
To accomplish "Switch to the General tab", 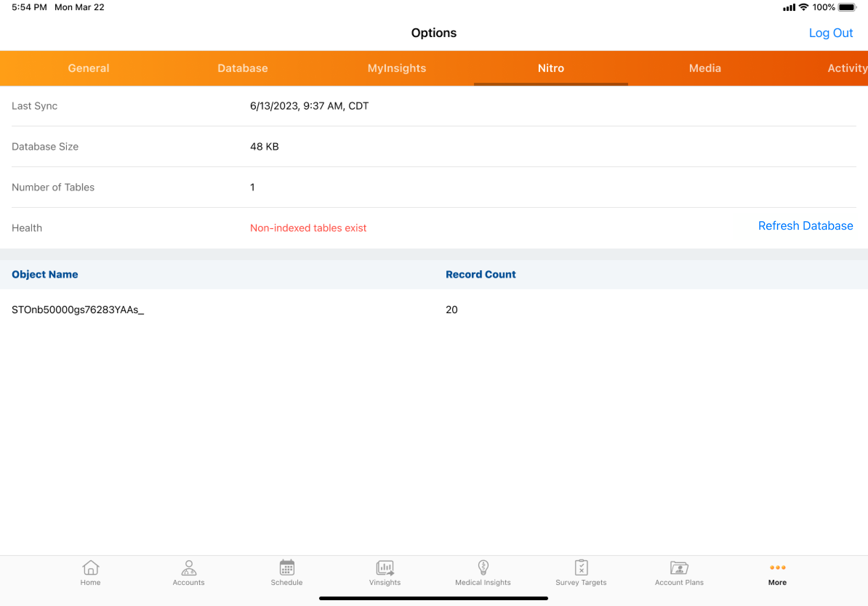I will [x=88, y=68].
